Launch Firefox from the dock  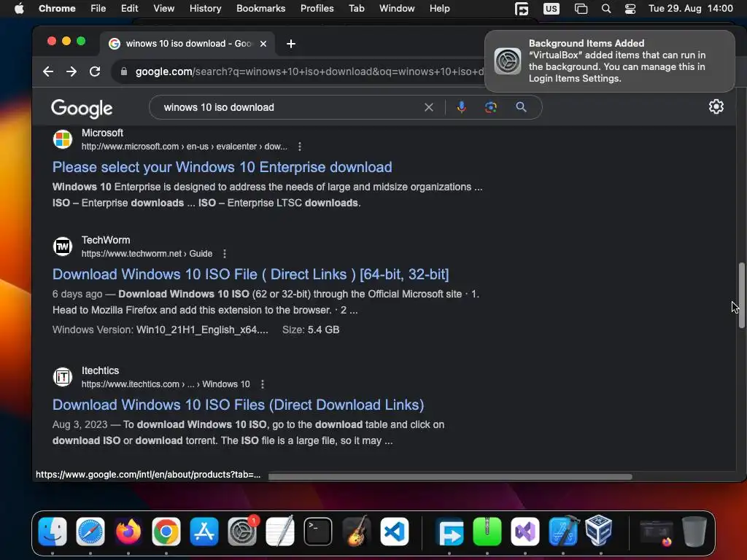pos(128,532)
